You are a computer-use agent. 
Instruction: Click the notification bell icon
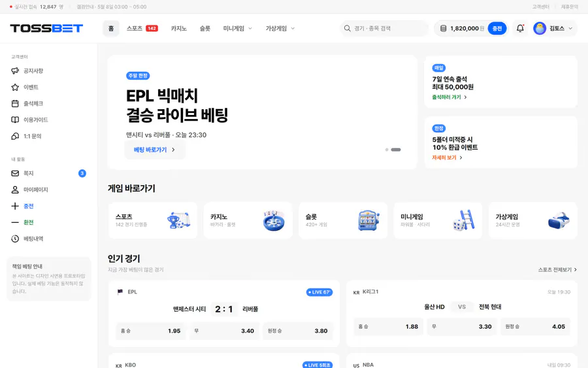tap(520, 28)
